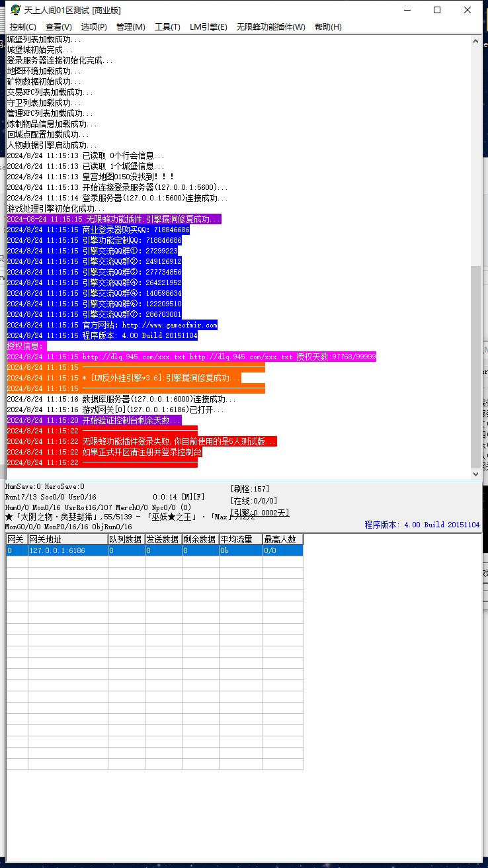
Task: Open the 控制(C) menu
Action: coord(23,27)
